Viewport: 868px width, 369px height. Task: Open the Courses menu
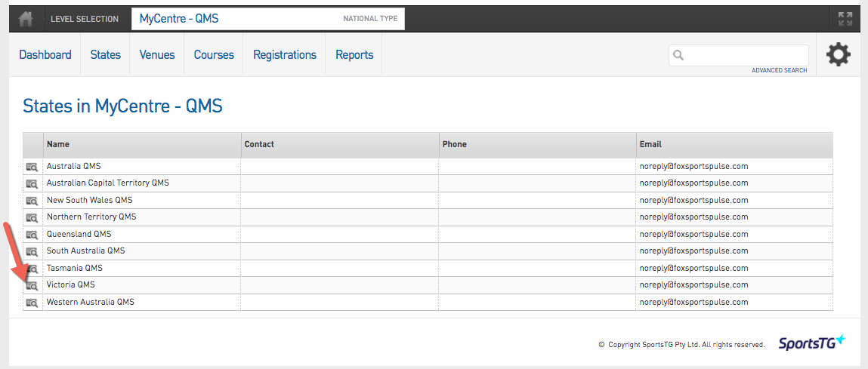point(214,55)
